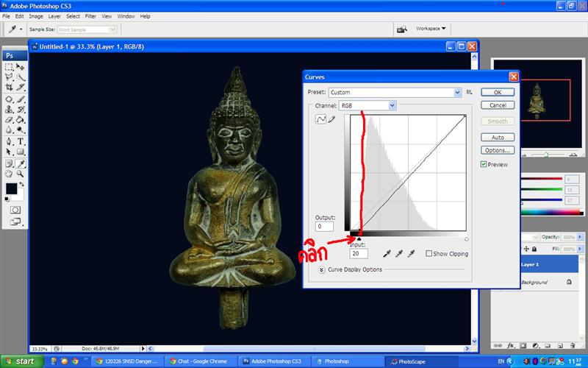Pick the Zoom tool magnifier

(21, 174)
